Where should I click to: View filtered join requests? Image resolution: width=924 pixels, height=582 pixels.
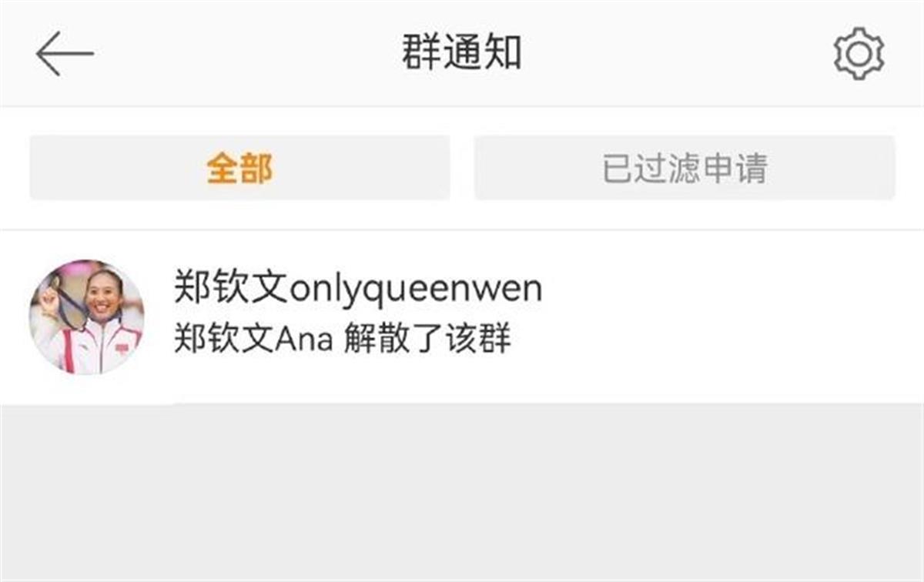[685, 168]
